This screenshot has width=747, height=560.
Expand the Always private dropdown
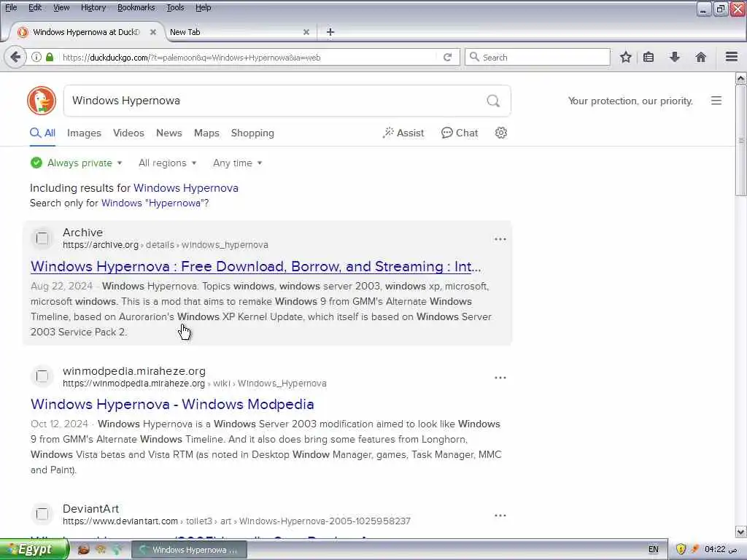[76, 163]
